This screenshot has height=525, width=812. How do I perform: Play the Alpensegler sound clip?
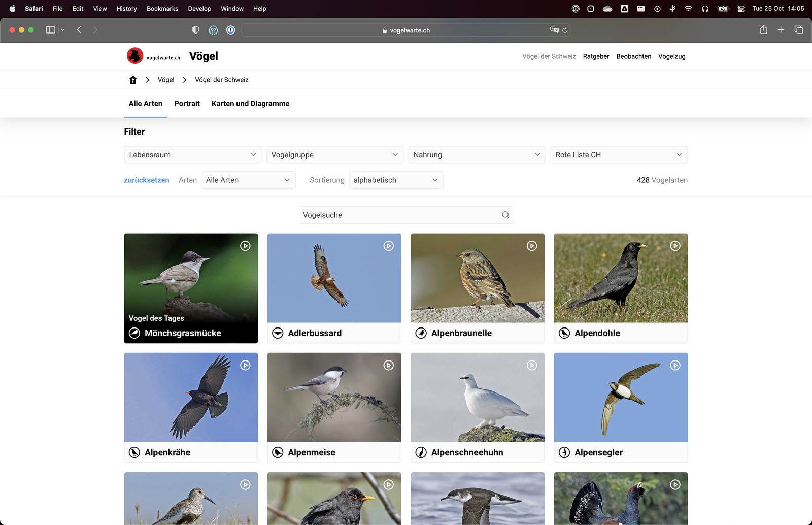(x=675, y=365)
